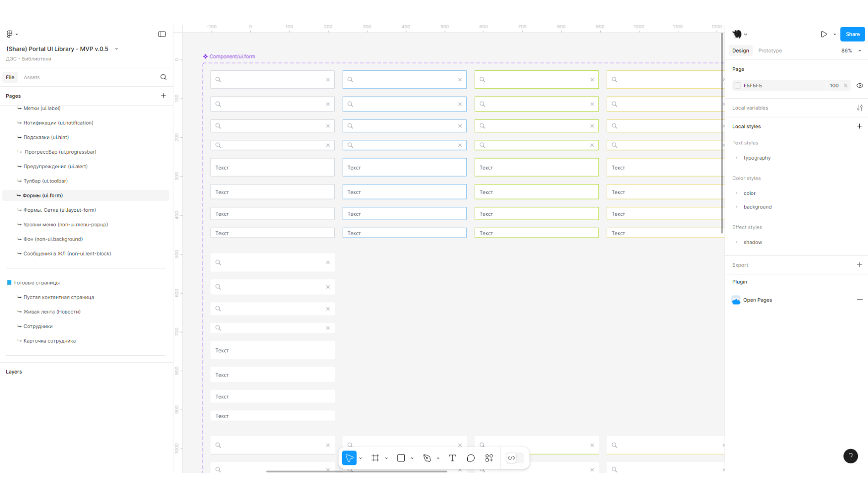Click the Готовые страницы blue page icon
The image size is (868, 498).
pos(9,283)
